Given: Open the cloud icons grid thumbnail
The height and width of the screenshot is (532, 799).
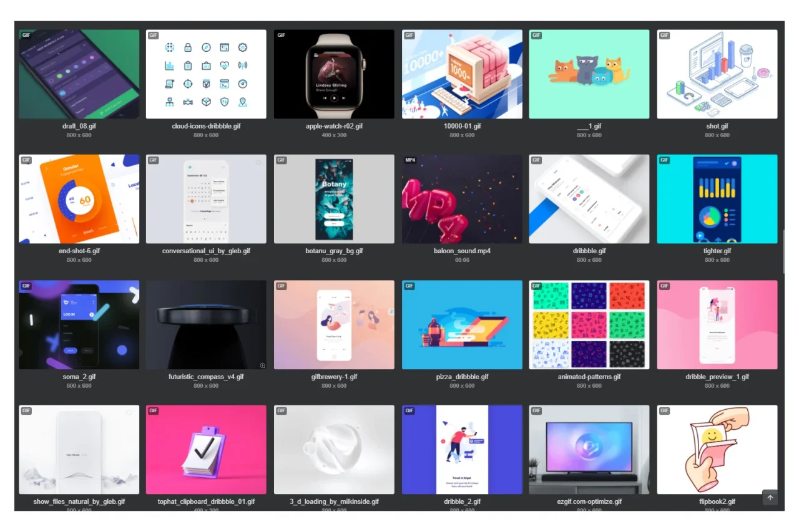Looking at the screenshot, I should pos(206,74).
